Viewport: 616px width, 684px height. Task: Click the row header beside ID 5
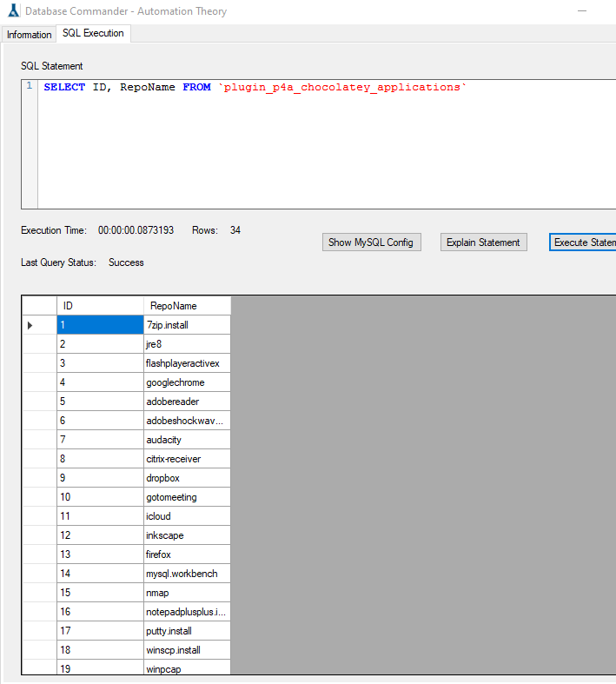point(39,402)
